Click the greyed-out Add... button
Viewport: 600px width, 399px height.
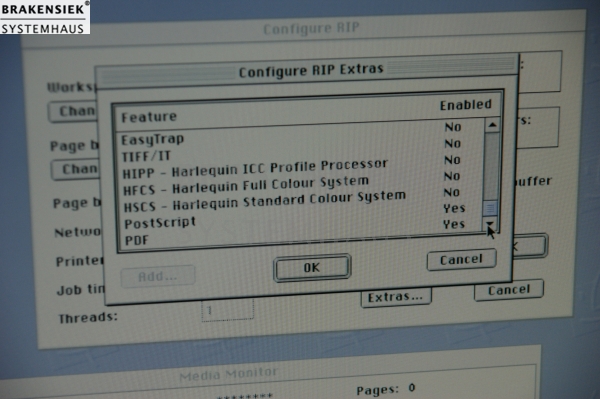click(x=158, y=276)
